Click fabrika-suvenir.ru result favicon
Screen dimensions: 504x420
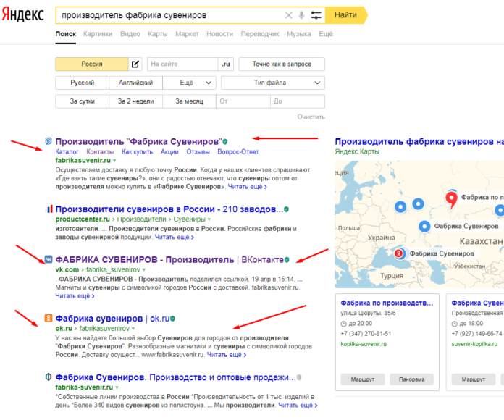[49, 377]
